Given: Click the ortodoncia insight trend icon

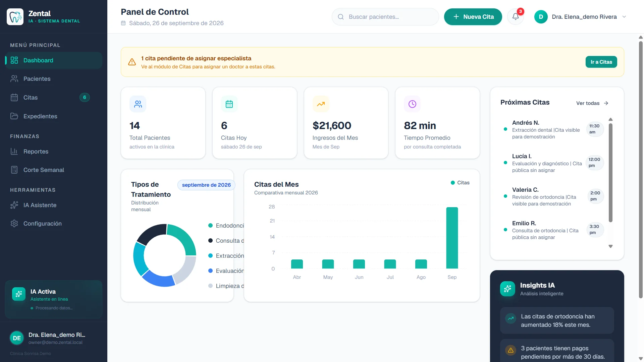Looking at the screenshot, I should [x=511, y=318].
